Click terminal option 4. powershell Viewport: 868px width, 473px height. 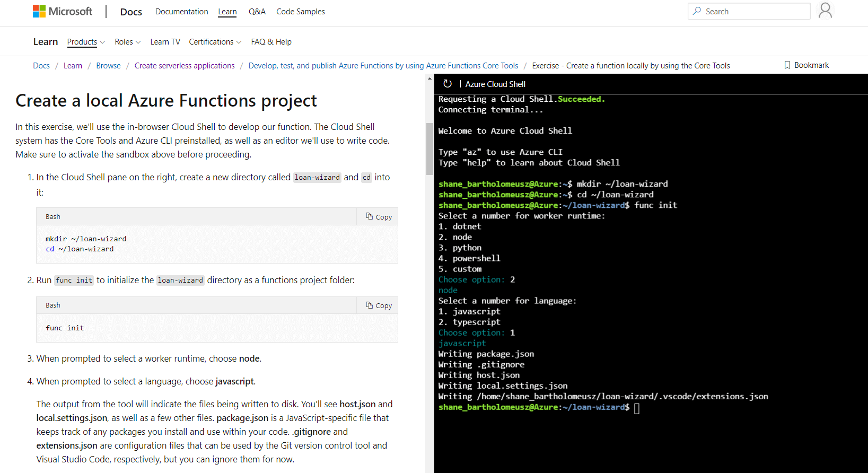pos(469,258)
